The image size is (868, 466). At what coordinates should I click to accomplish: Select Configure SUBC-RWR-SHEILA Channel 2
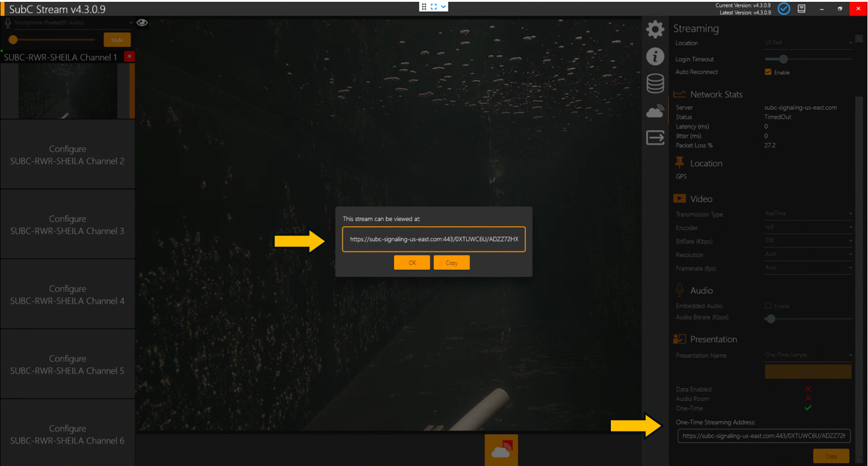(x=67, y=155)
